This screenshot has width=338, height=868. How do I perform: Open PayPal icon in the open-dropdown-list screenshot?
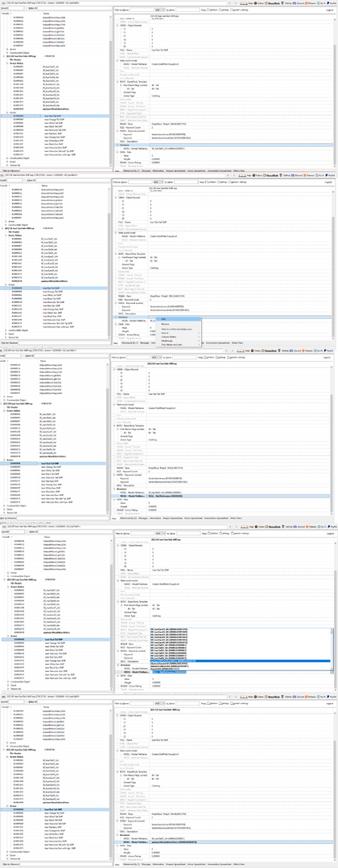pos(332,526)
